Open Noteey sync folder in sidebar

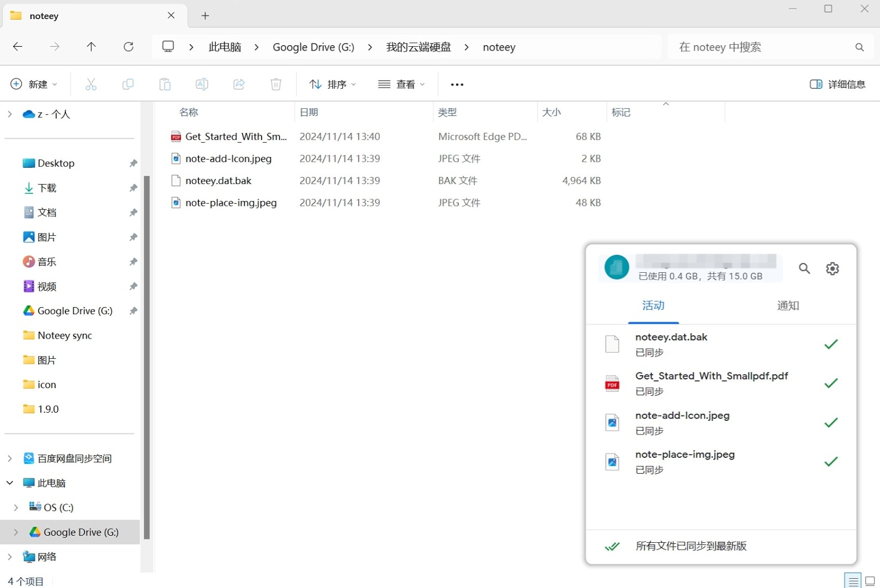pyautogui.click(x=65, y=335)
